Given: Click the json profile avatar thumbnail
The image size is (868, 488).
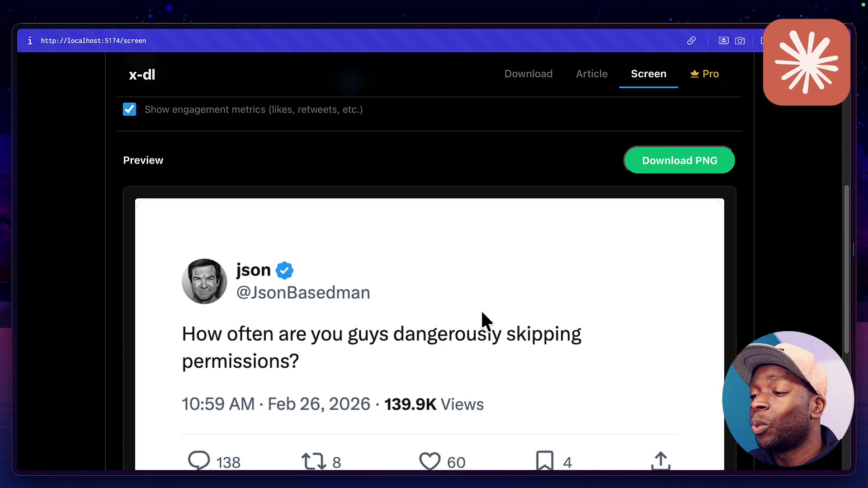Looking at the screenshot, I should [x=204, y=281].
